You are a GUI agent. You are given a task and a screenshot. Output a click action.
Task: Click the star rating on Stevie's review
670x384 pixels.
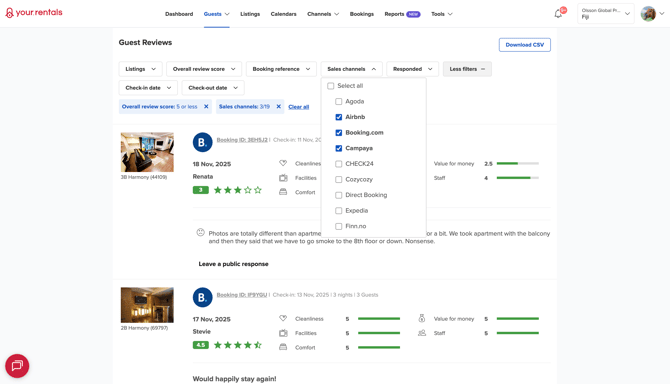click(238, 345)
